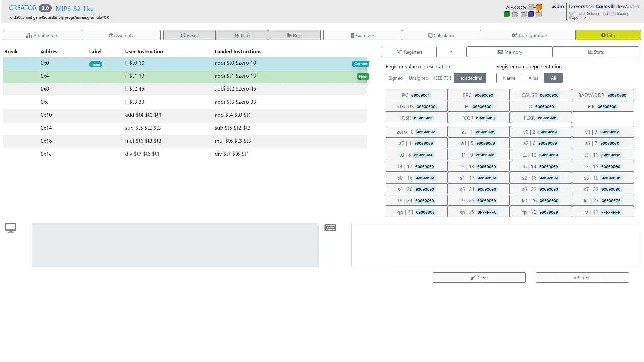Image resolution: width=644 pixels, height=362 pixels.
Task: Click the ARCOS logo
Action: click(x=523, y=11)
